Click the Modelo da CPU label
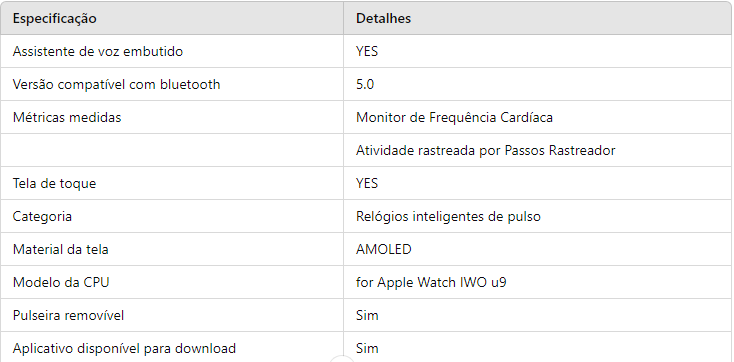 (x=61, y=282)
